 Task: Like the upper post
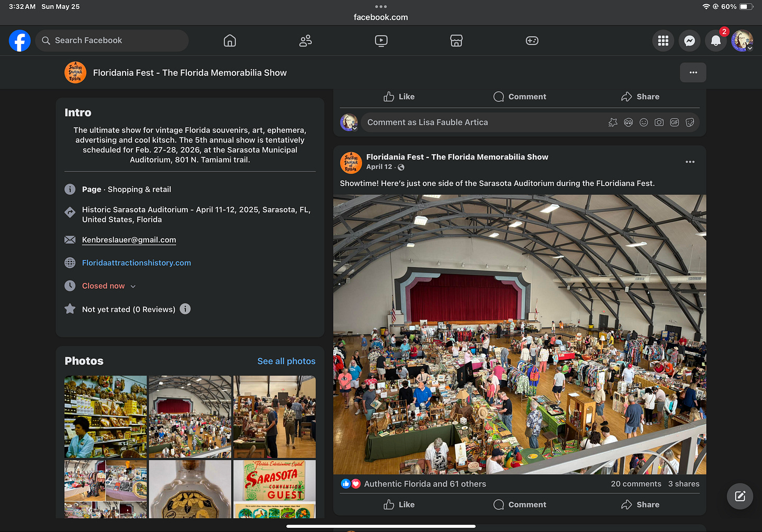click(399, 97)
